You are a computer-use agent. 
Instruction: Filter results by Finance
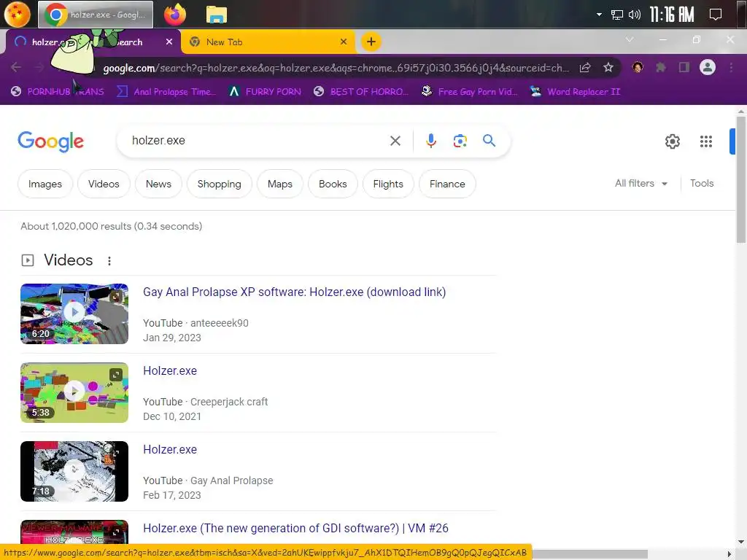[447, 184]
